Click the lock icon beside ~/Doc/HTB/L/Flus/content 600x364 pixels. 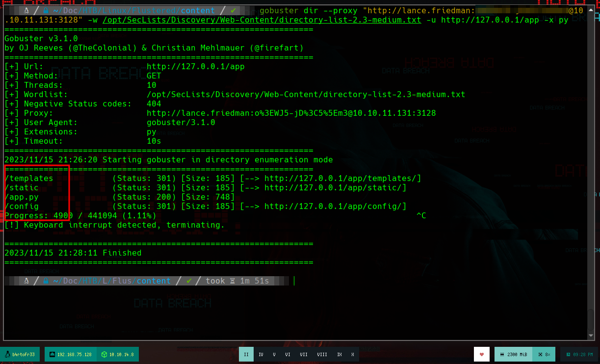pos(46,281)
